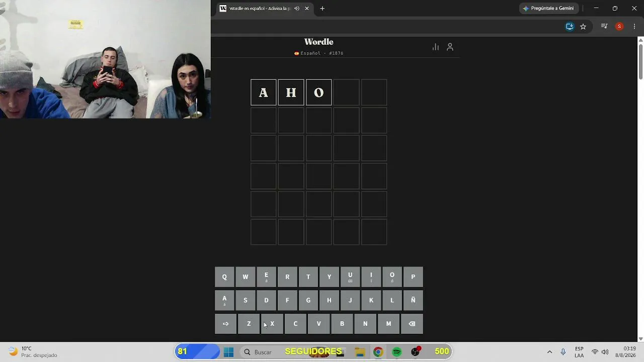Screen dimensions: 644x362
Task: Close the Wordle en español tab
Action: coord(307,9)
